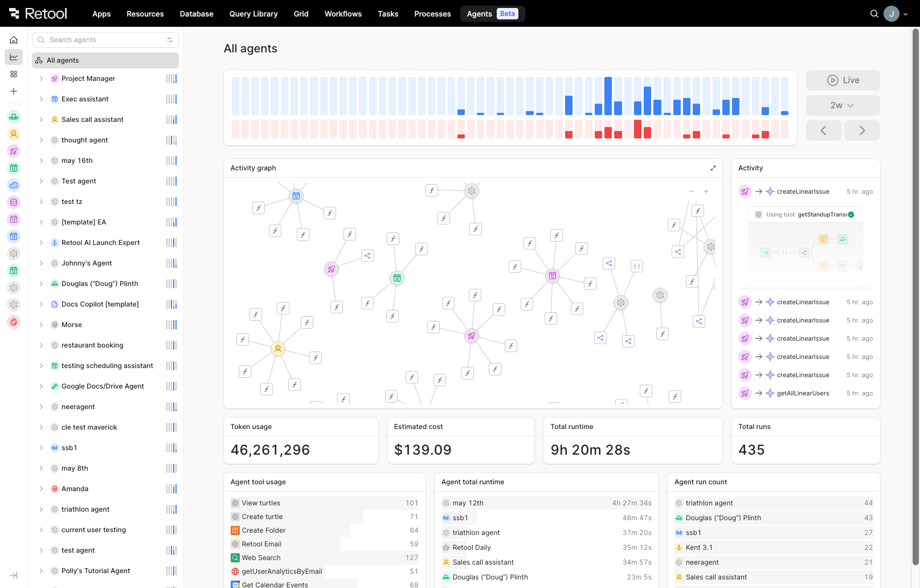The image size is (920, 588).
Task: Expand the thought agent row
Action: pos(41,140)
